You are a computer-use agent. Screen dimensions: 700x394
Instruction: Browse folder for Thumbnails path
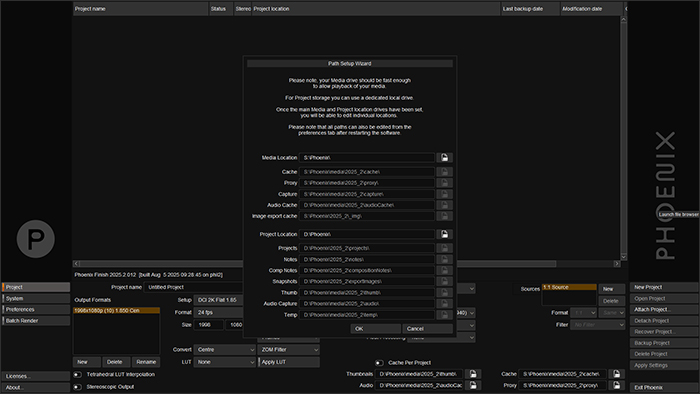(x=473, y=374)
